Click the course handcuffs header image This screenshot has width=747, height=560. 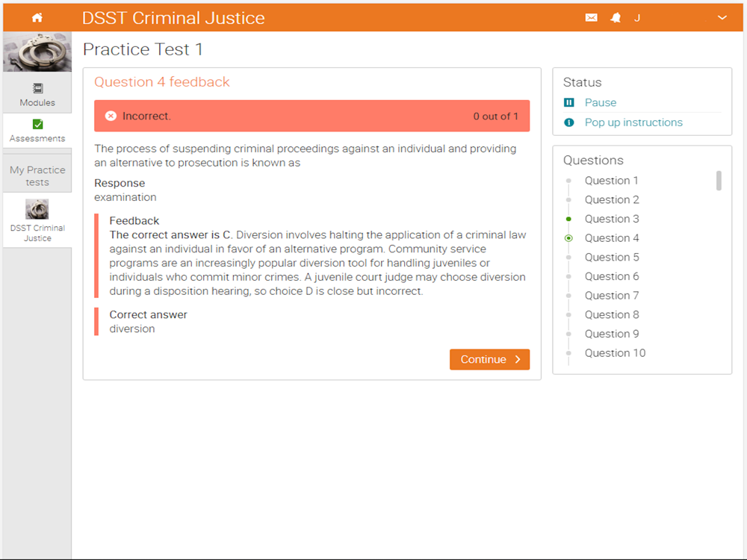click(x=37, y=52)
